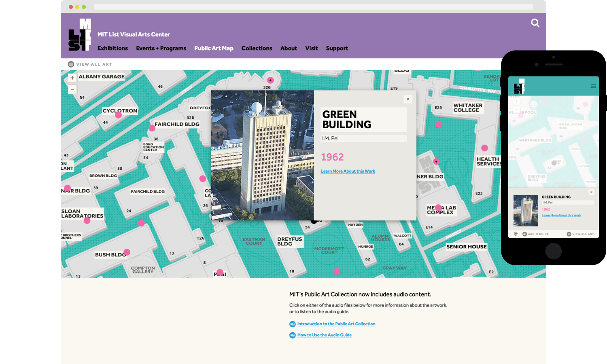Click the browser address bar
Screen dimensions: 607x364
314,7
